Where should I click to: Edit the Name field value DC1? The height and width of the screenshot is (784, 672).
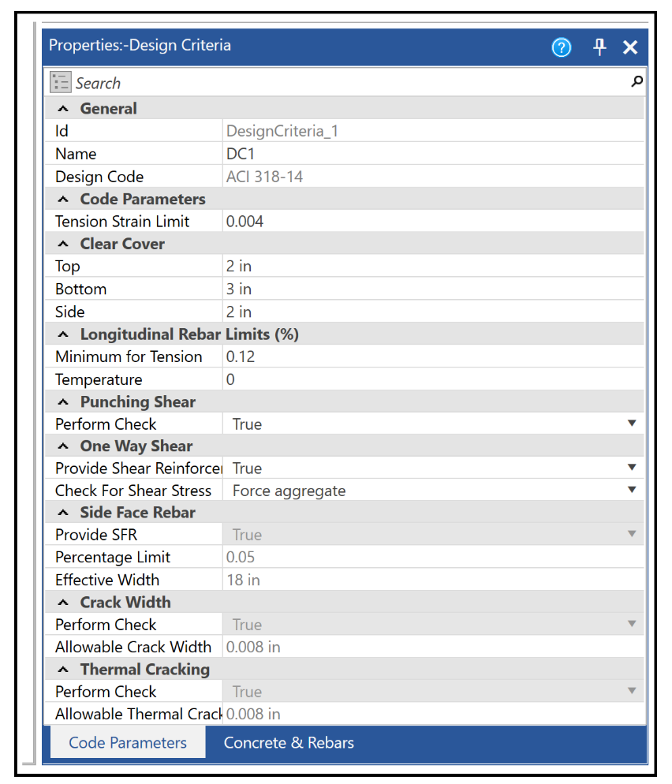point(433,154)
